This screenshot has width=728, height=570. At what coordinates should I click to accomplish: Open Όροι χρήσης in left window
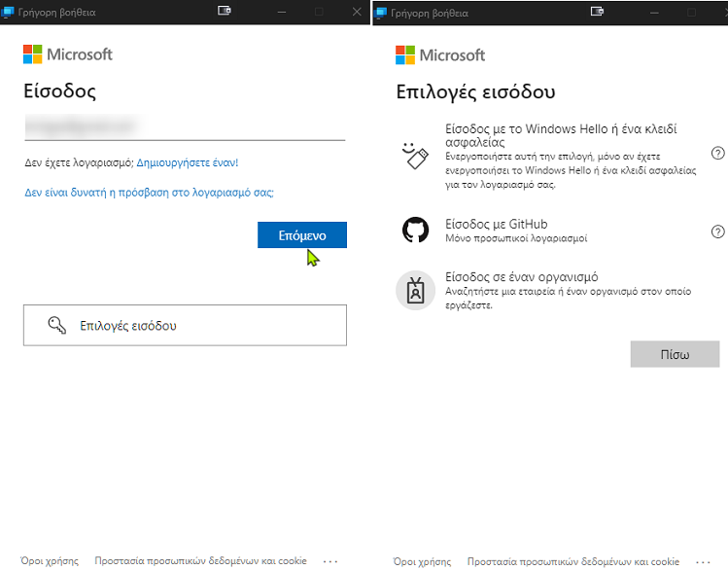click(x=50, y=560)
